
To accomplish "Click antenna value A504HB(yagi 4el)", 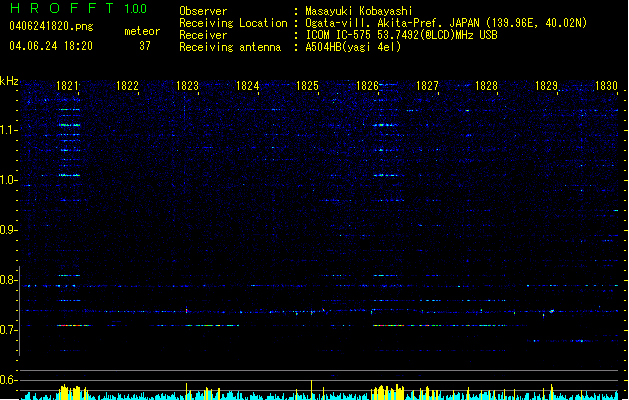I will click(x=353, y=47).
